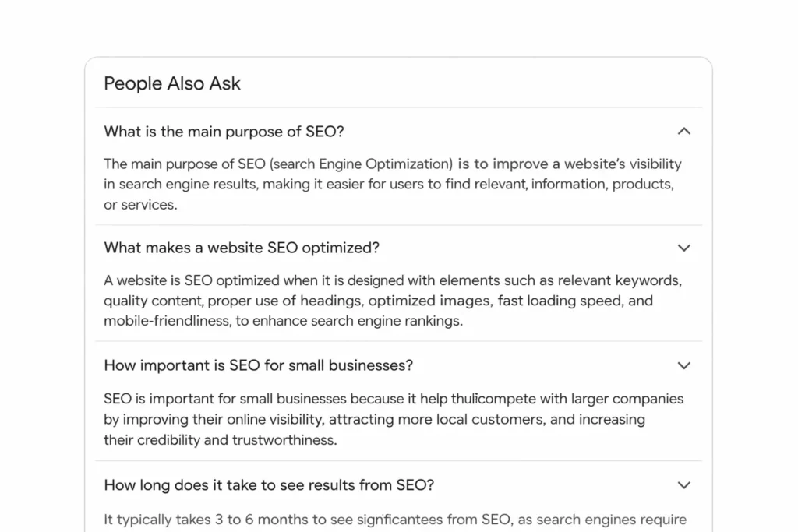
Task: Expand the 'What makes a website SEO optimized?' question
Action: coord(684,248)
